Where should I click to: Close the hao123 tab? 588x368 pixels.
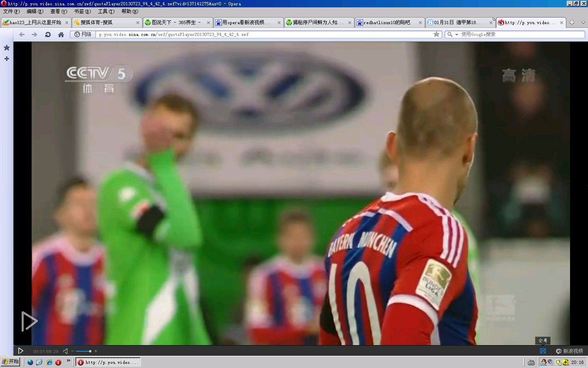(67, 23)
